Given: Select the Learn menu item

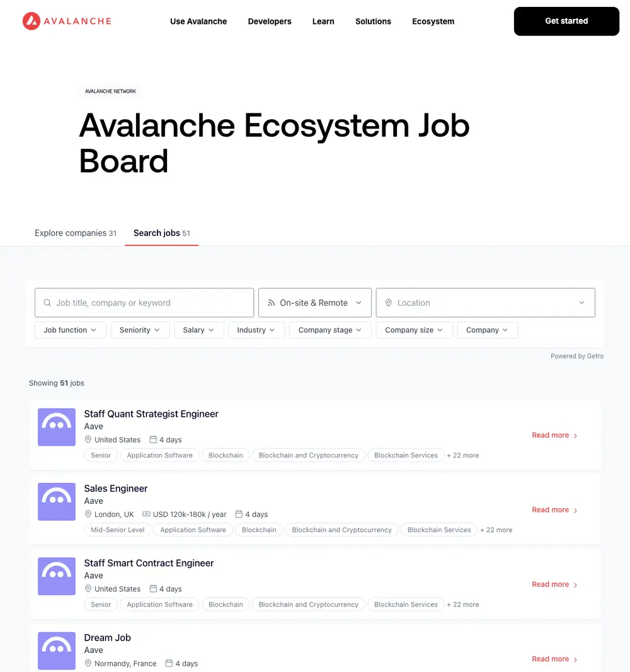Looking at the screenshot, I should tap(323, 21).
